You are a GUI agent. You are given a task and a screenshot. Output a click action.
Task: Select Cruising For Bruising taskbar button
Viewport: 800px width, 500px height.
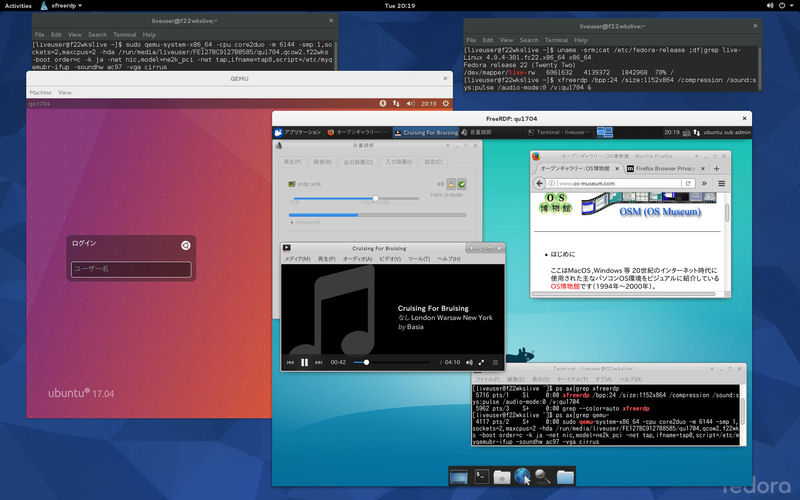point(426,132)
